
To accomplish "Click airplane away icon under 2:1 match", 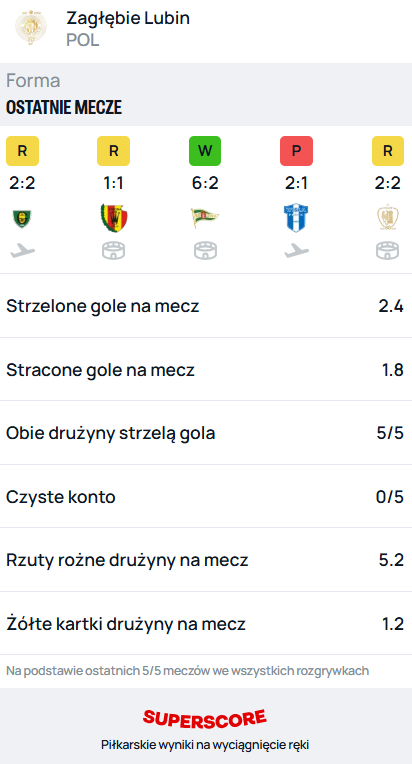I will tap(297, 251).
